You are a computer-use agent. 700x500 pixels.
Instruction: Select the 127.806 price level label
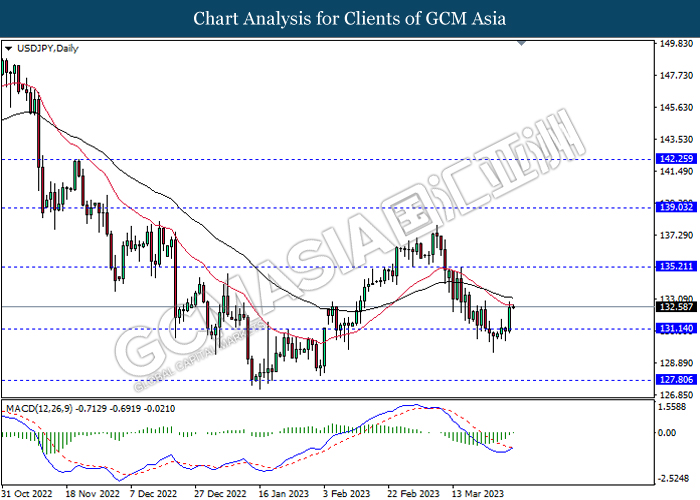tap(676, 379)
